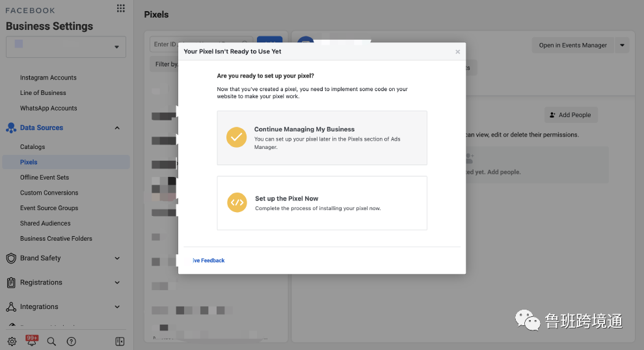
Task: Select Pixels in the sidebar
Action: point(66,162)
